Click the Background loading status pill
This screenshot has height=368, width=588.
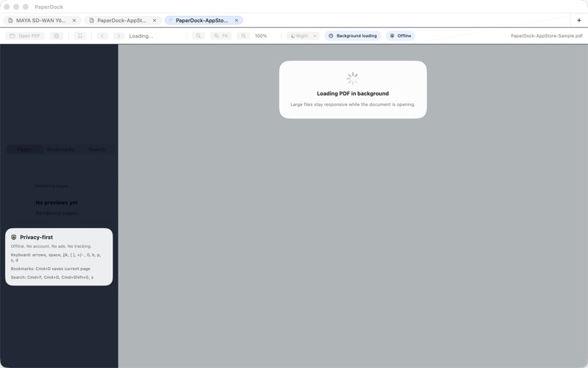tap(353, 35)
